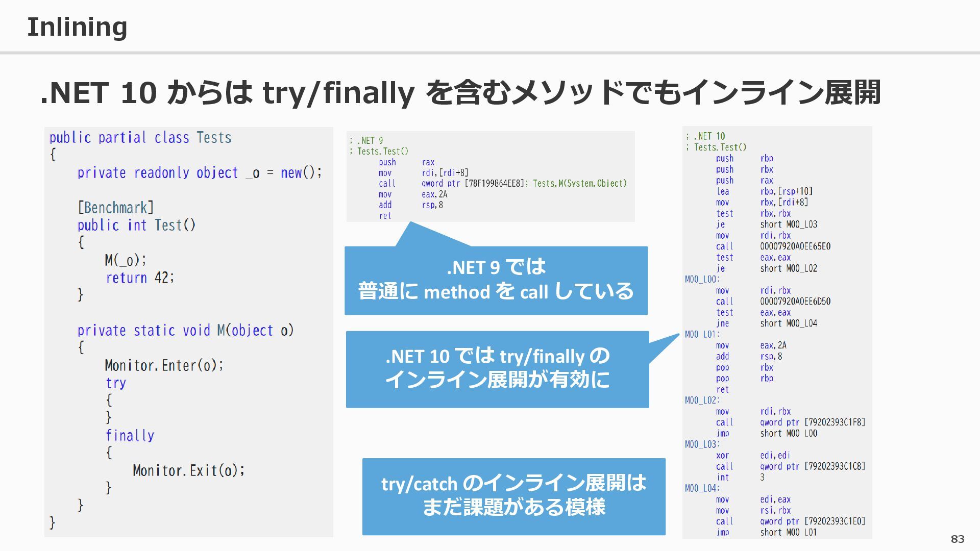Click the Monitor.Enter(o); line
This screenshot has width=980, height=551.
click(164, 365)
